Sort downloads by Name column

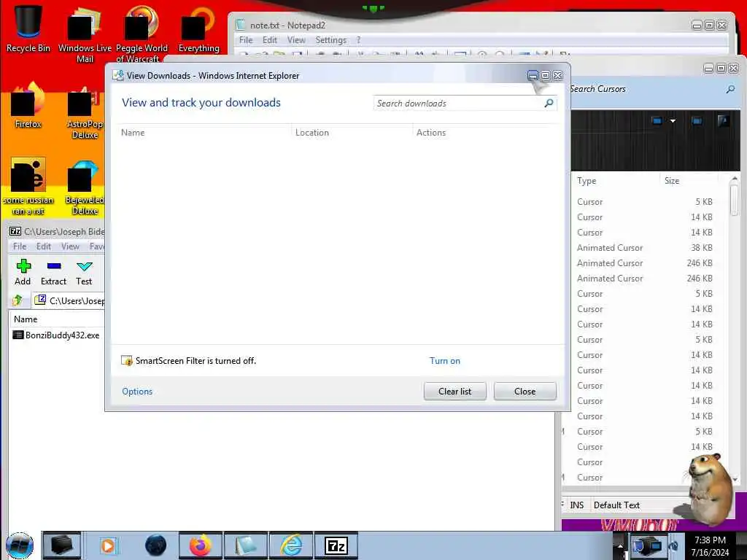[x=205, y=133]
